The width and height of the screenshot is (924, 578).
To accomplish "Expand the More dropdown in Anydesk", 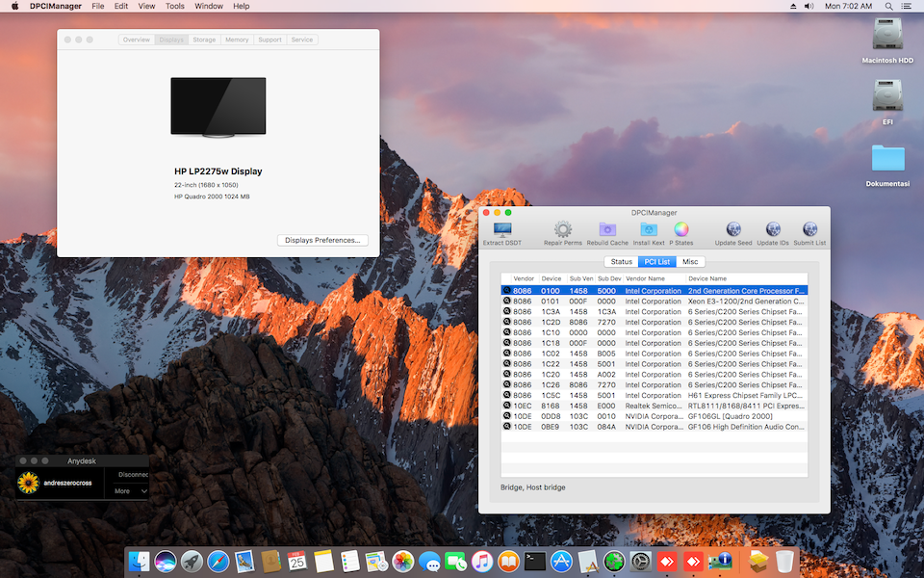I will click(x=131, y=490).
